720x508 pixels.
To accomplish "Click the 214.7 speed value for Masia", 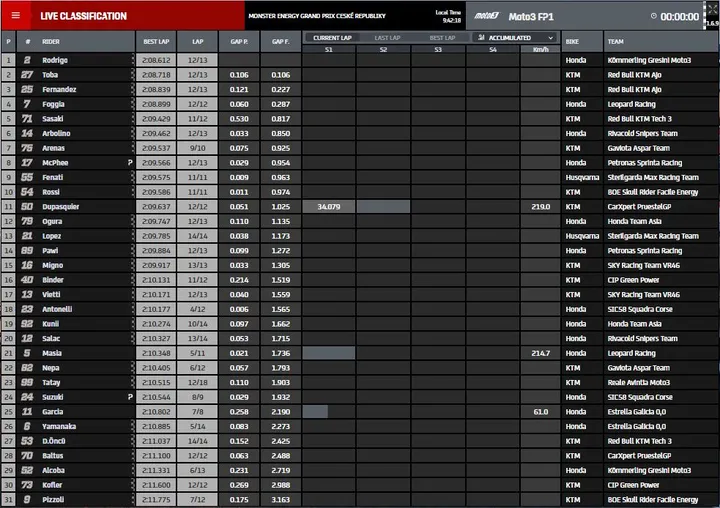I will click(x=540, y=353).
